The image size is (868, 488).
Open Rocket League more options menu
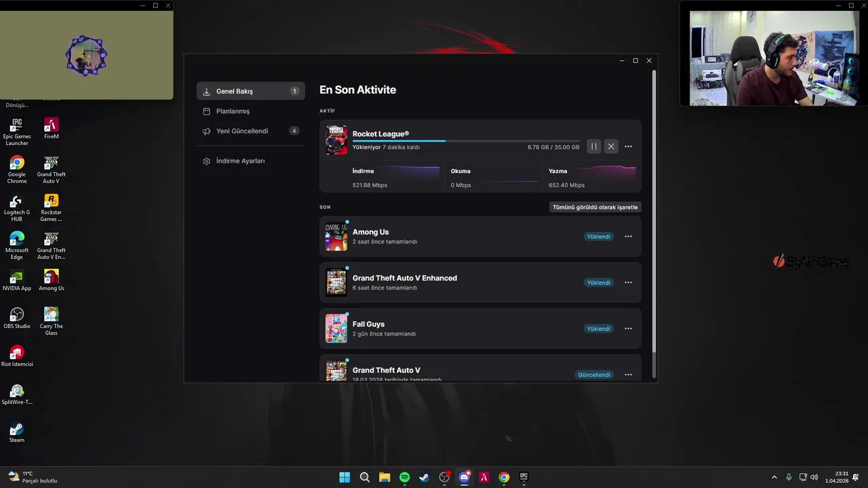628,146
